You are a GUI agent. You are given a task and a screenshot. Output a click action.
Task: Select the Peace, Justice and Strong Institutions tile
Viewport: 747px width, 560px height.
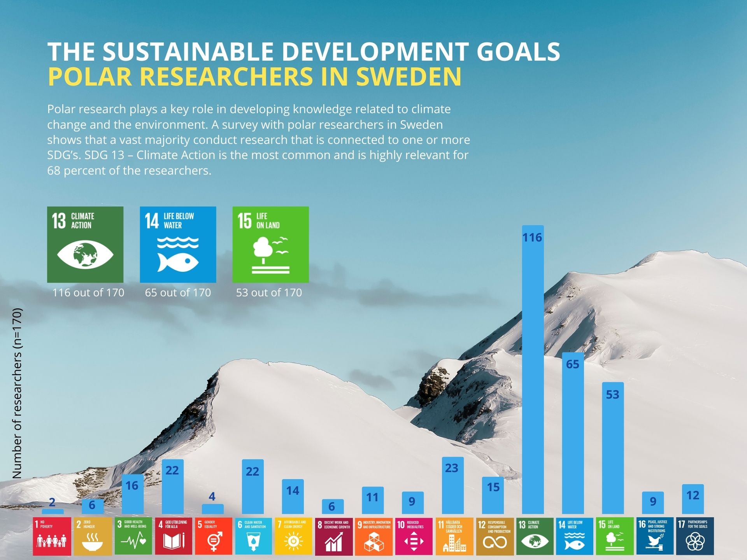click(x=655, y=536)
